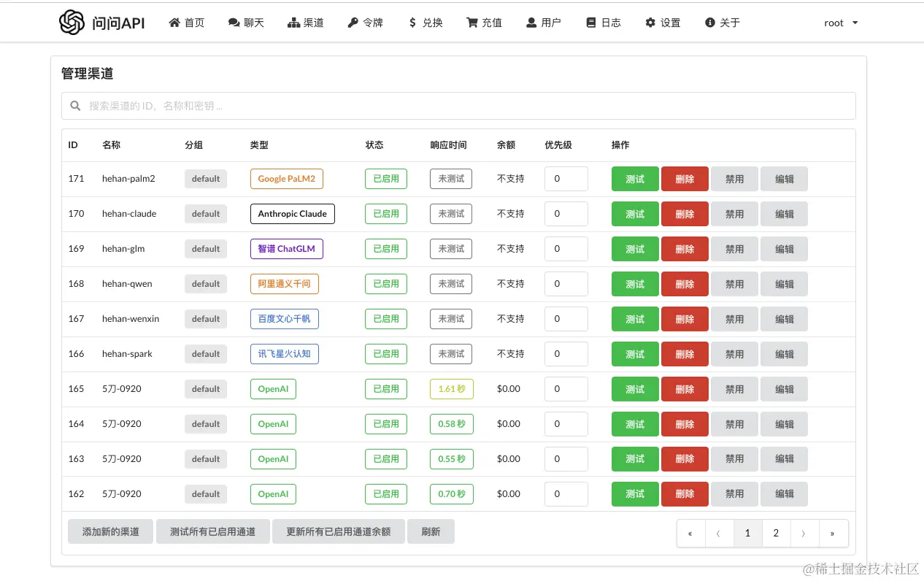Open the 令牌 tokens page

coord(365,23)
